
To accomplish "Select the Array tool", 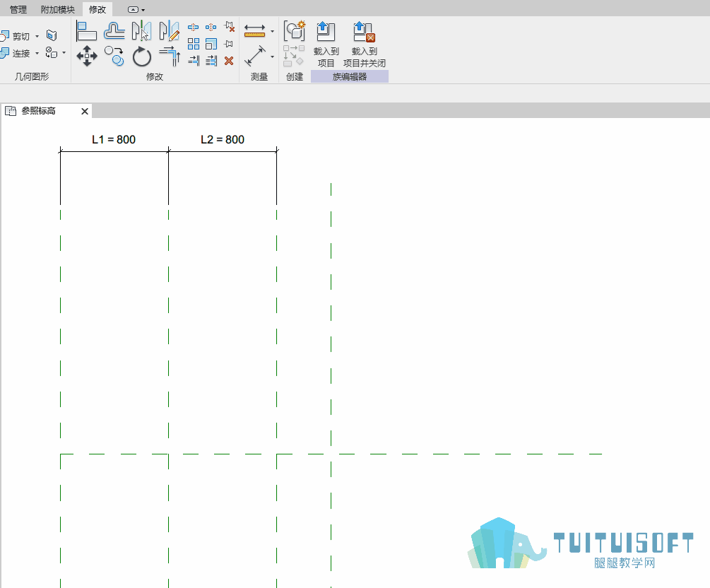I will coord(194,44).
